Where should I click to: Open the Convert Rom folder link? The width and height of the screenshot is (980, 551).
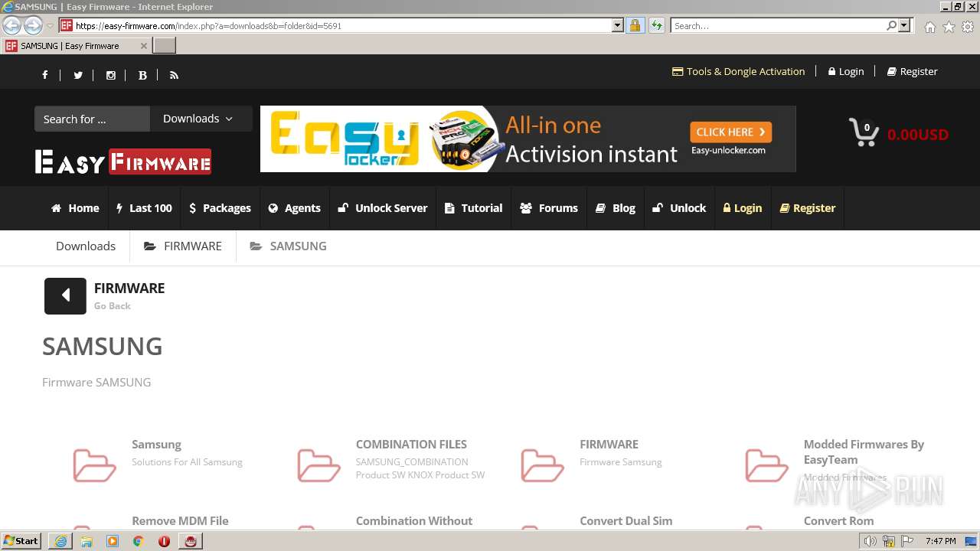(x=838, y=520)
